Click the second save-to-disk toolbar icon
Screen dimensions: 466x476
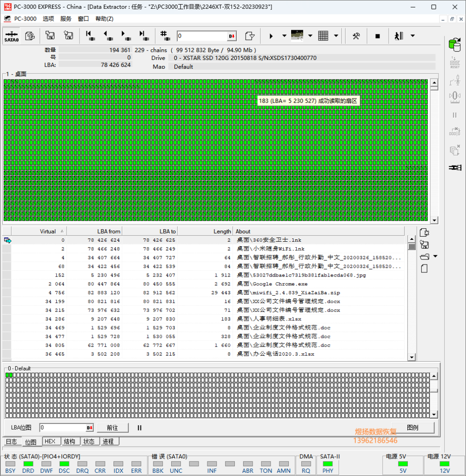tap(69, 35)
